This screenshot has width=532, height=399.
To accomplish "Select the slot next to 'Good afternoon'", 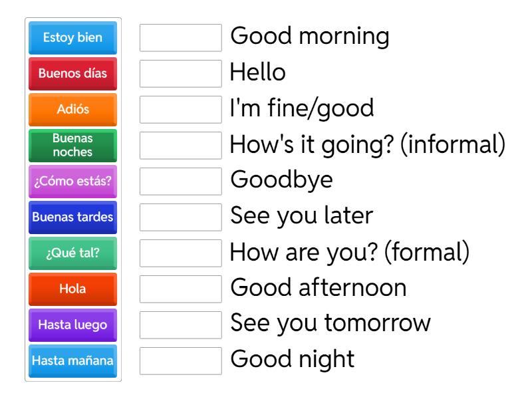I will click(181, 289).
